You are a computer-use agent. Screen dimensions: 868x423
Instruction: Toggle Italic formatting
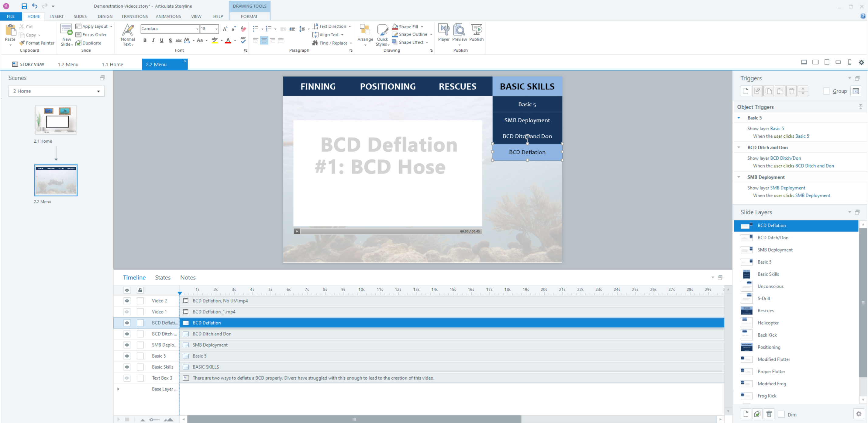[153, 40]
